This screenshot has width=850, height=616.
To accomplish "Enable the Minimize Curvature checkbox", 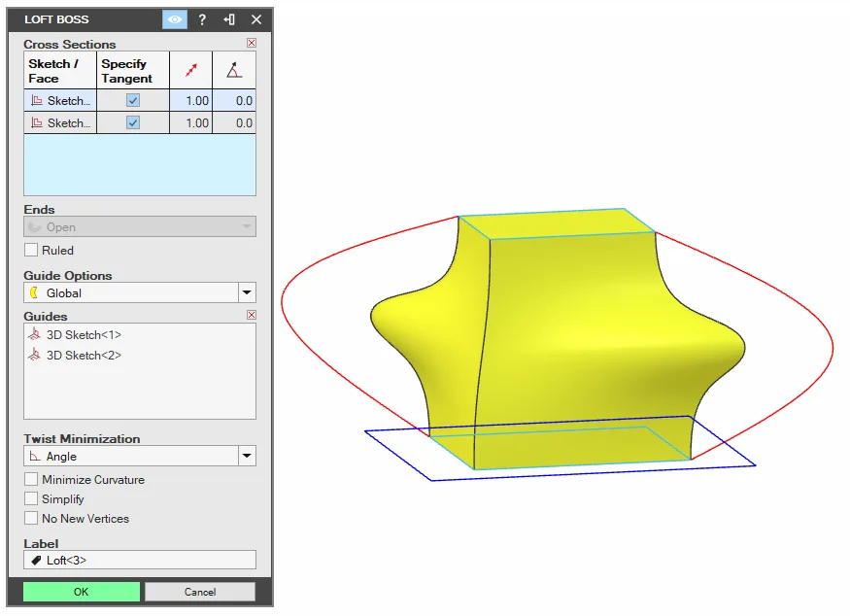I will (x=31, y=479).
